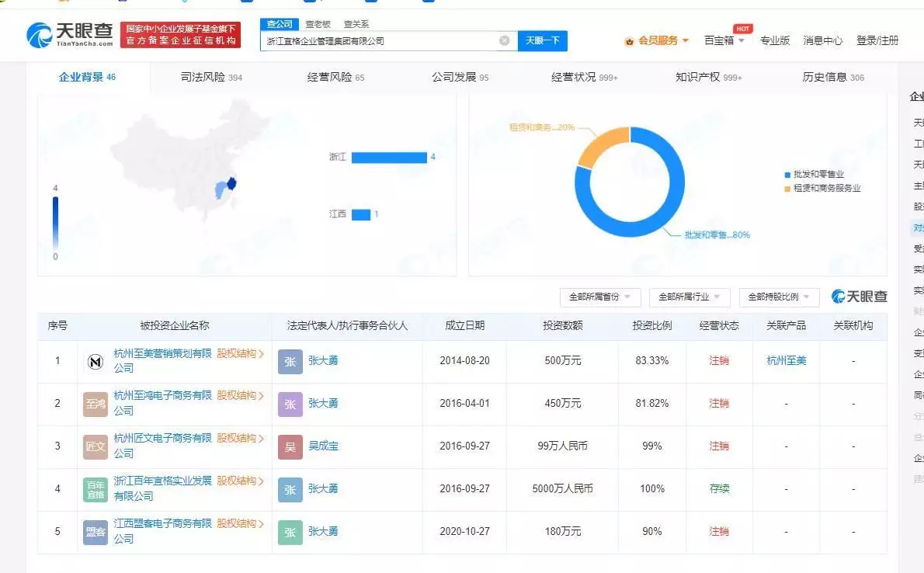
Task: Focus the company search input field
Action: 380,40
